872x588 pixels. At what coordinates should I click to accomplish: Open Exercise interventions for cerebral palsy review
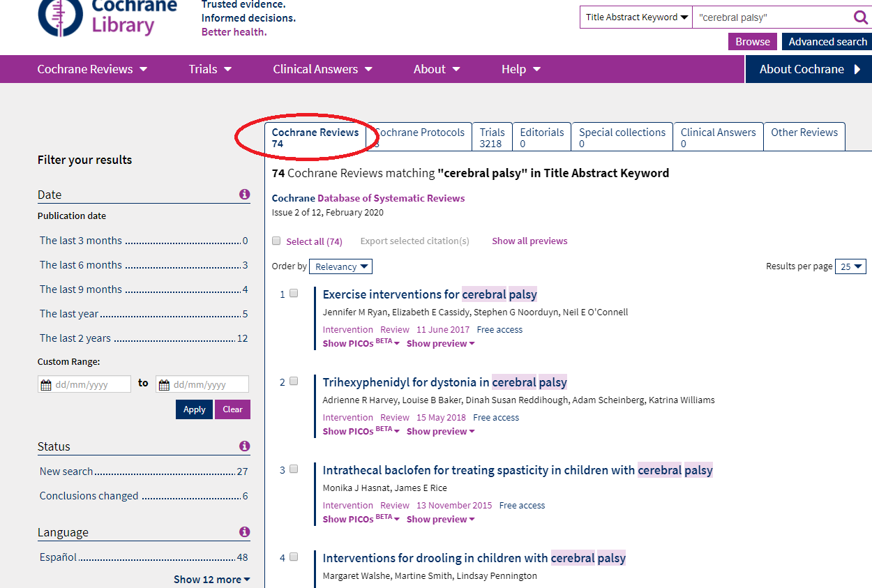430,294
